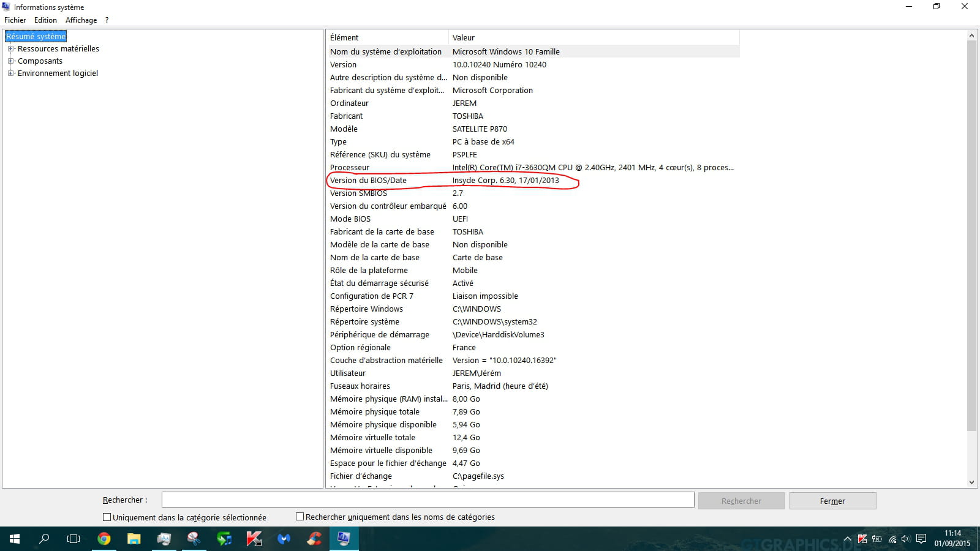This screenshot has width=980, height=551.
Task: Select Mémoire physique totale row
Action: click(x=533, y=411)
